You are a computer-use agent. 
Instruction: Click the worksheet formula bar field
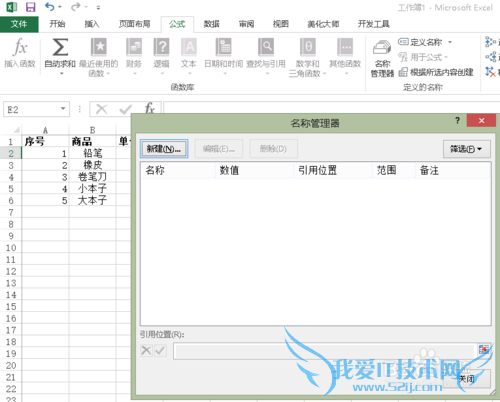click(331, 107)
